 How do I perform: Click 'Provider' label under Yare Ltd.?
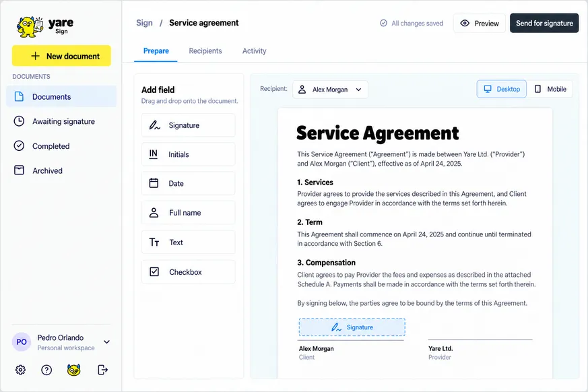pyautogui.click(x=440, y=357)
